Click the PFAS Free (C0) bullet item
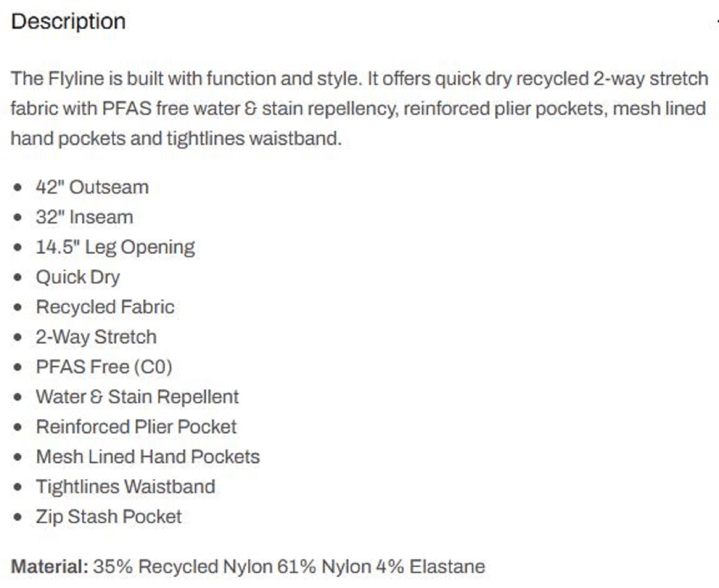The width and height of the screenshot is (719, 588). [104, 367]
